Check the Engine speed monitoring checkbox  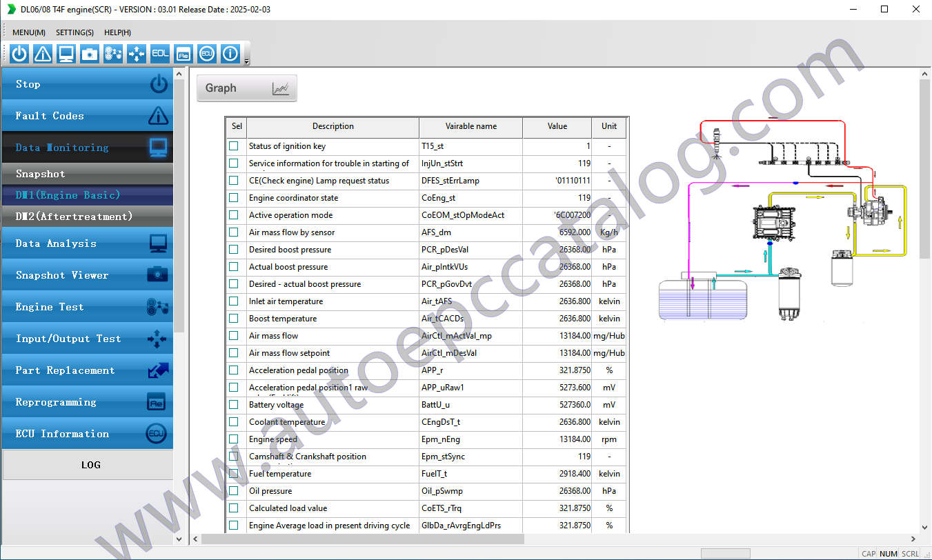tap(233, 439)
